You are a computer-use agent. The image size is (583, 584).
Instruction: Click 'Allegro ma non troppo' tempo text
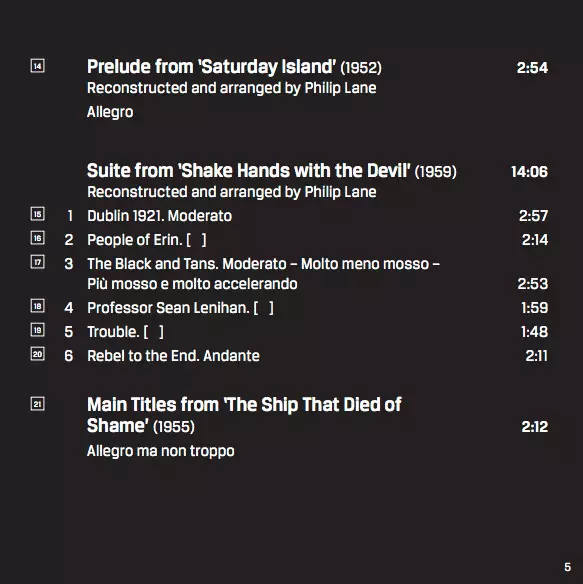(x=161, y=451)
